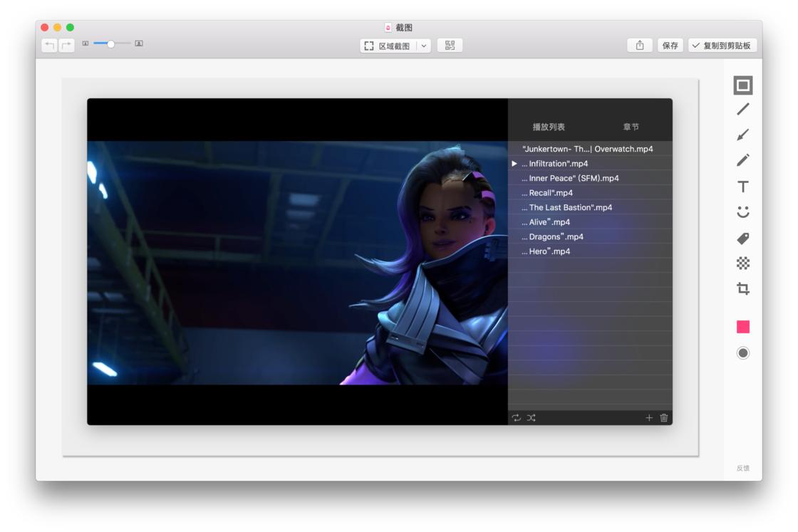This screenshot has height=532, width=798.
Task: Open the pink color swatch
Action: click(742, 326)
